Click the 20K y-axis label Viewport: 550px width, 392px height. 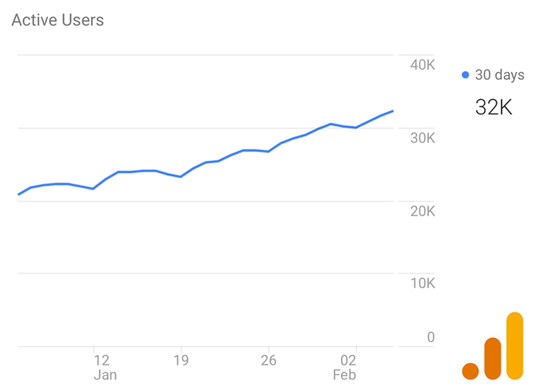click(422, 211)
